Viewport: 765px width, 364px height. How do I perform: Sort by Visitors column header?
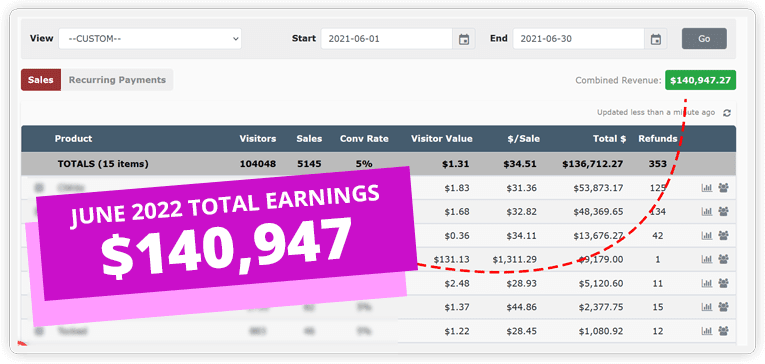click(258, 139)
